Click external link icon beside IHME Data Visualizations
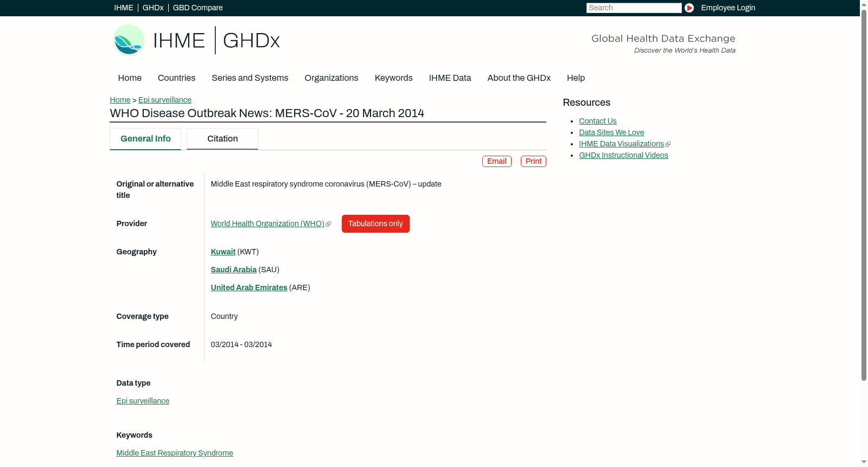 point(668,144)
